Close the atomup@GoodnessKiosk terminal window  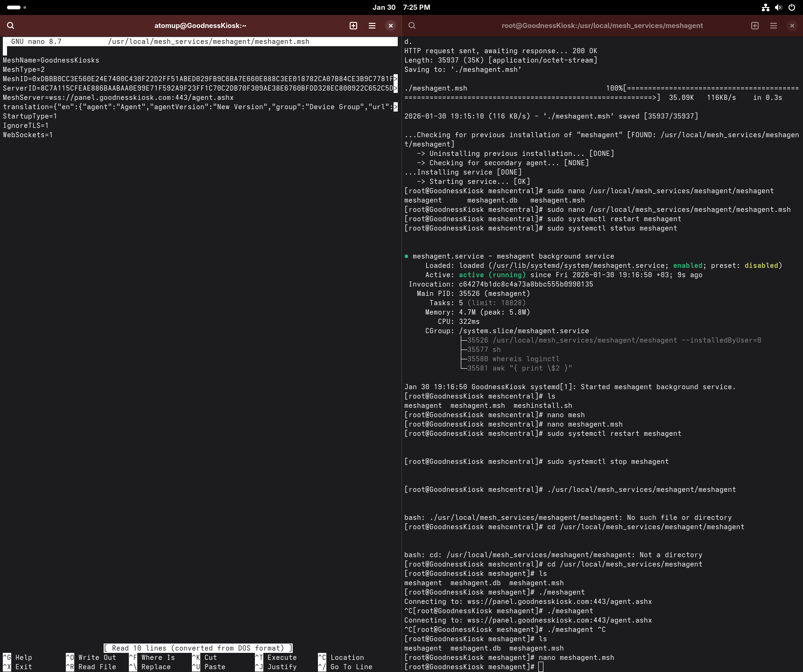click(391, 26)
